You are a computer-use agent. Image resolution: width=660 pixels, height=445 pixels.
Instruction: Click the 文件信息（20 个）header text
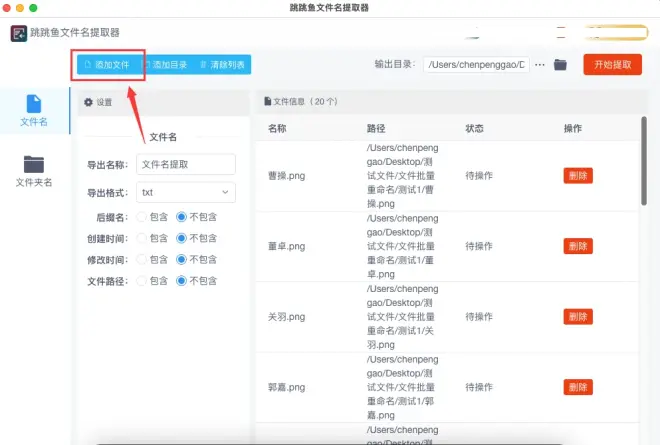click(x=305, y=102)
